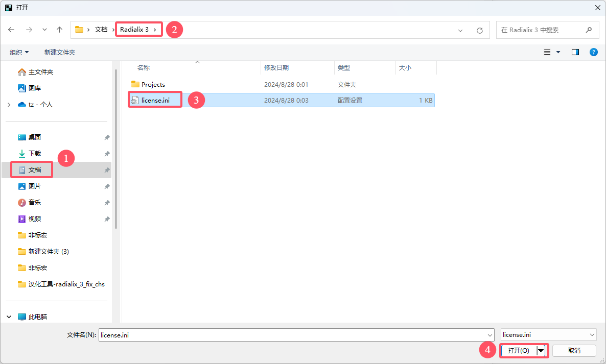
Task: Sort by the 名称 column header
Action: [144, 68]
